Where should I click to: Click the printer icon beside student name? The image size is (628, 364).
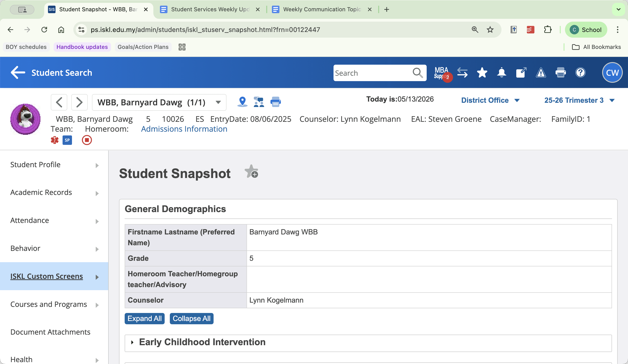click(276, 102)
